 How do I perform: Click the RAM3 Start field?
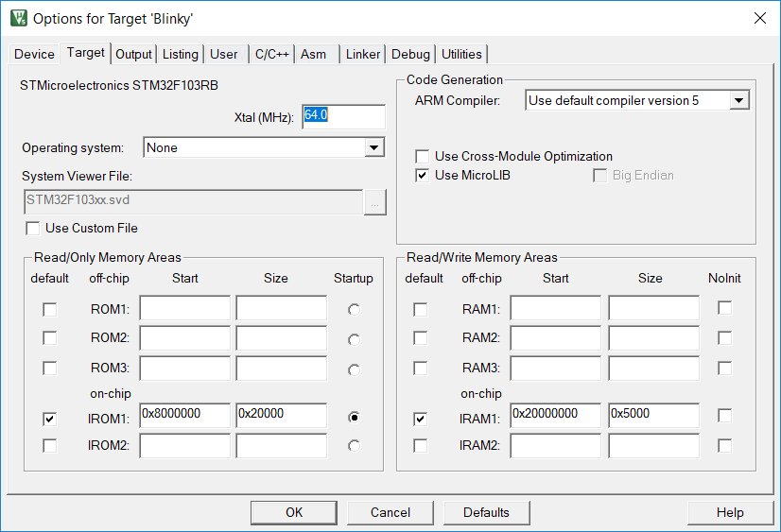click(555, 369)
